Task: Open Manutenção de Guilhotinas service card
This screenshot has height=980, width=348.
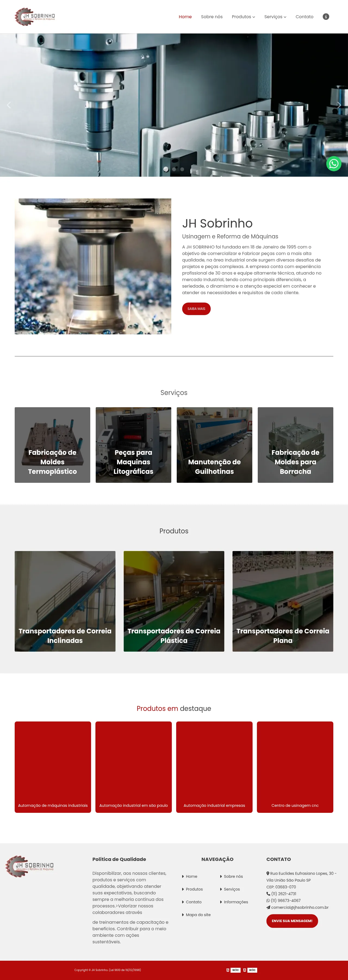Action: coord(215,445)
